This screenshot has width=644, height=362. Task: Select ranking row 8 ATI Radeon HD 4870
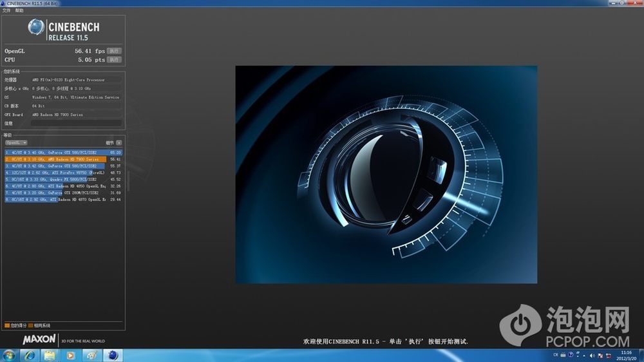(63, 199)
